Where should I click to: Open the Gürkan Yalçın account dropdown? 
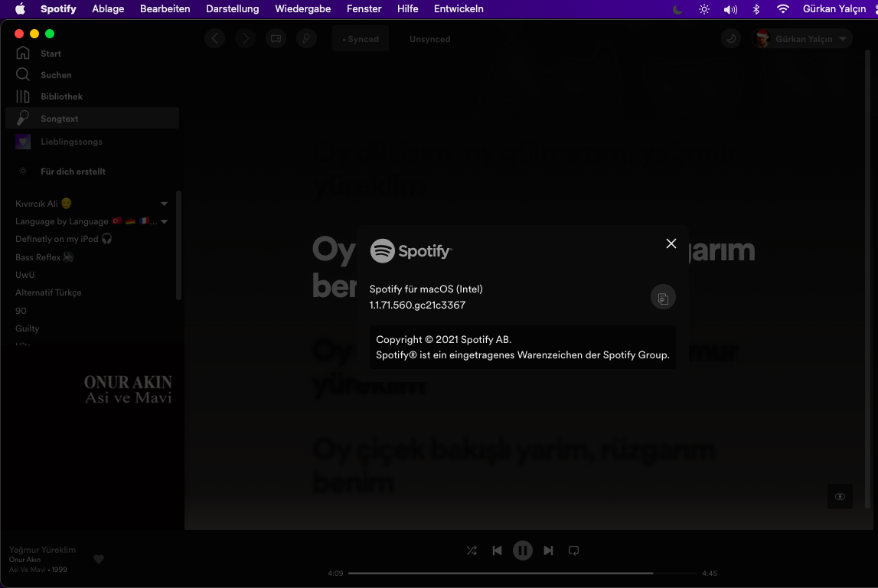point(802,38)
